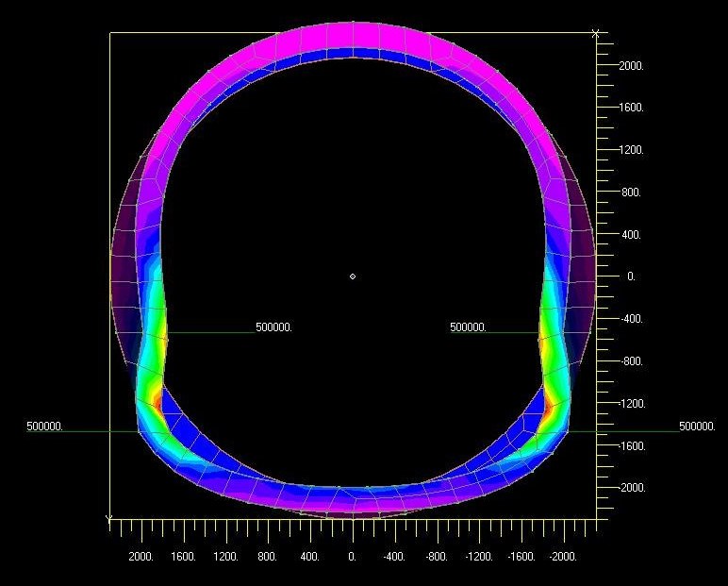This screenshot has width=728, height=586.
Task: Click the 500000. callout outside the left wall
Action: (44, 427)
